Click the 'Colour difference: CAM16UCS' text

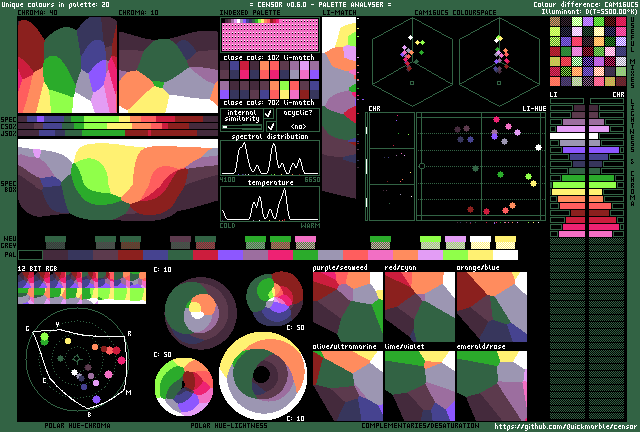tap(584, 4)
